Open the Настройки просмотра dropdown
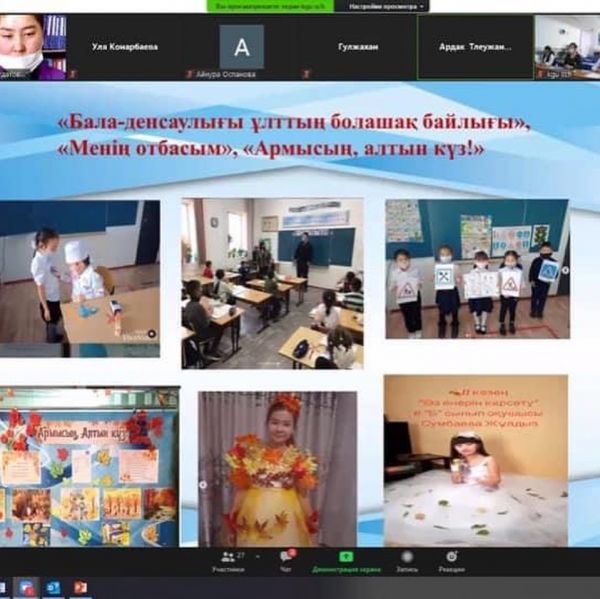Image resolution: width=600 pixels, height=599 pixels. (387, 6)
